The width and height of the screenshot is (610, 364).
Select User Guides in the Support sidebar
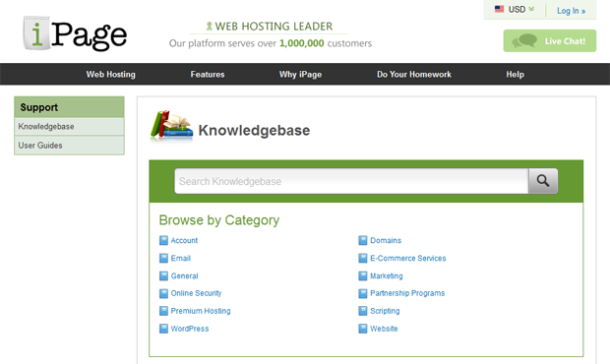69,146
